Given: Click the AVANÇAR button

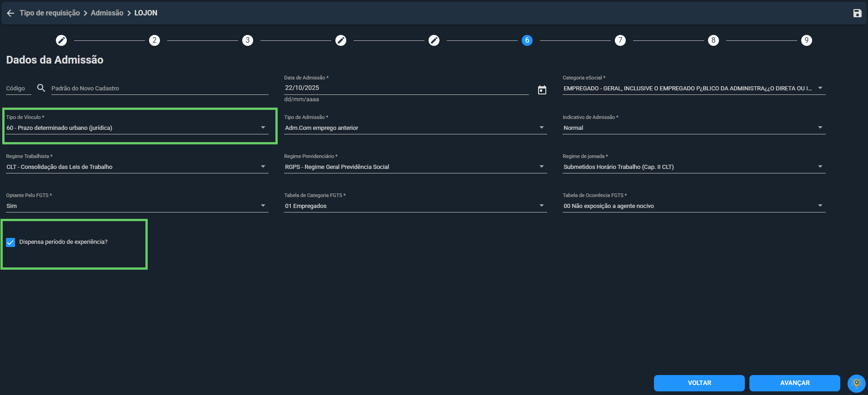Looking at the screenshot, I should (794, 383).
